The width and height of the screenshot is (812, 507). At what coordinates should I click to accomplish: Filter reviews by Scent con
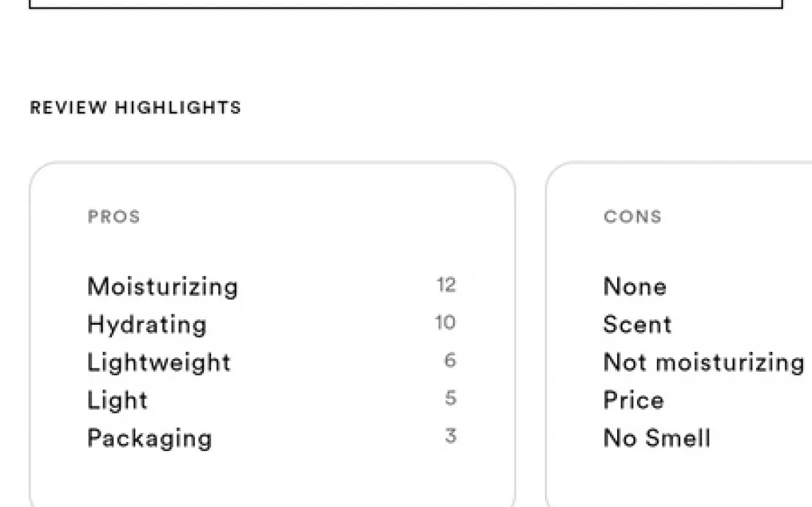coord(638,325)
